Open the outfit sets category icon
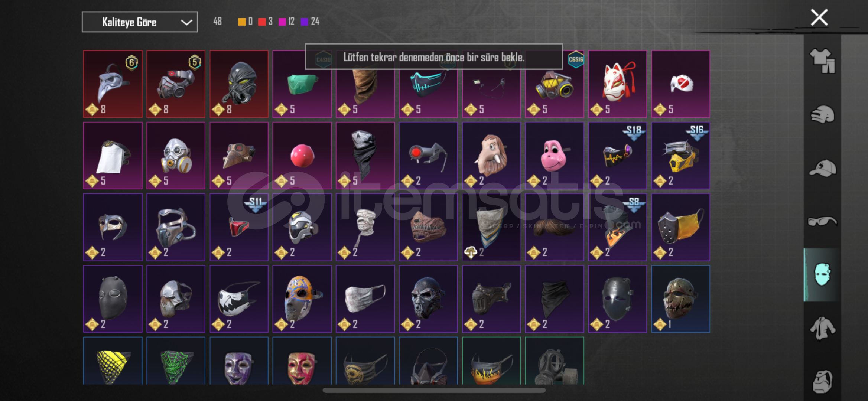Image resolution: width=868 pixels, height=401 pixels. (822, 61)
